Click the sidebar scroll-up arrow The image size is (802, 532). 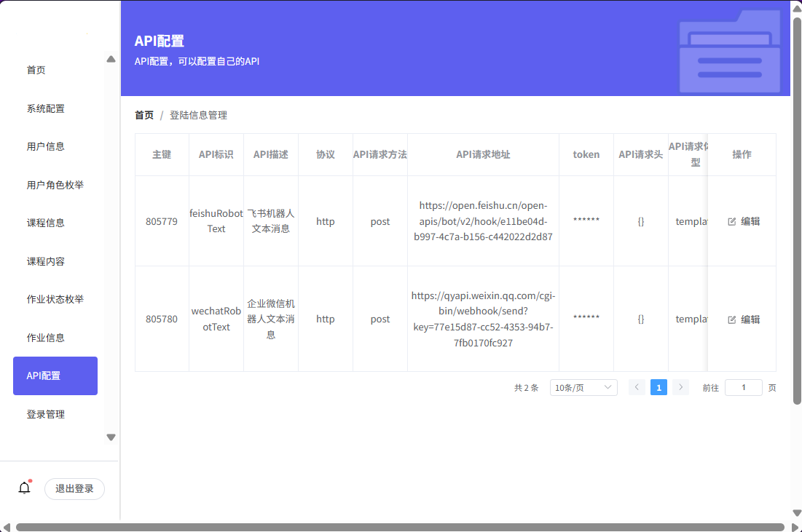click(x=110, y=58)
